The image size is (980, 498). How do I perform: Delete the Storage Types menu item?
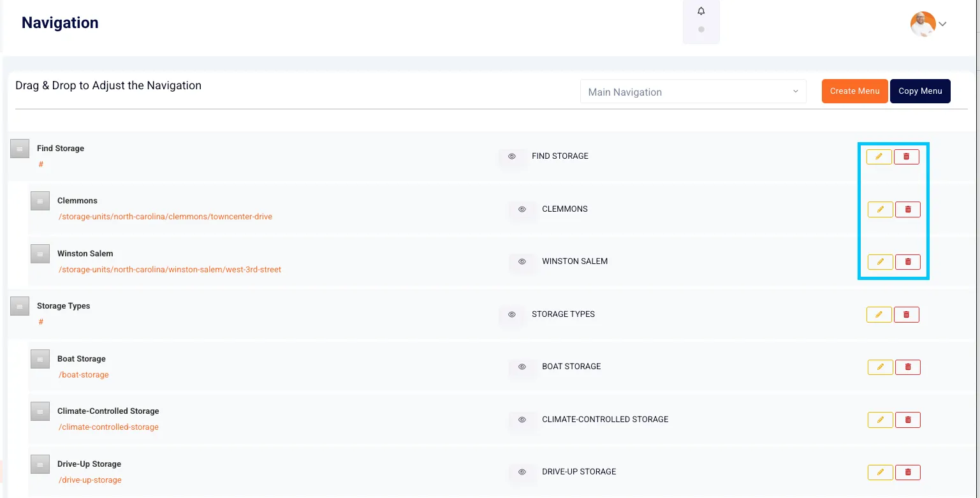click(907, 314)
